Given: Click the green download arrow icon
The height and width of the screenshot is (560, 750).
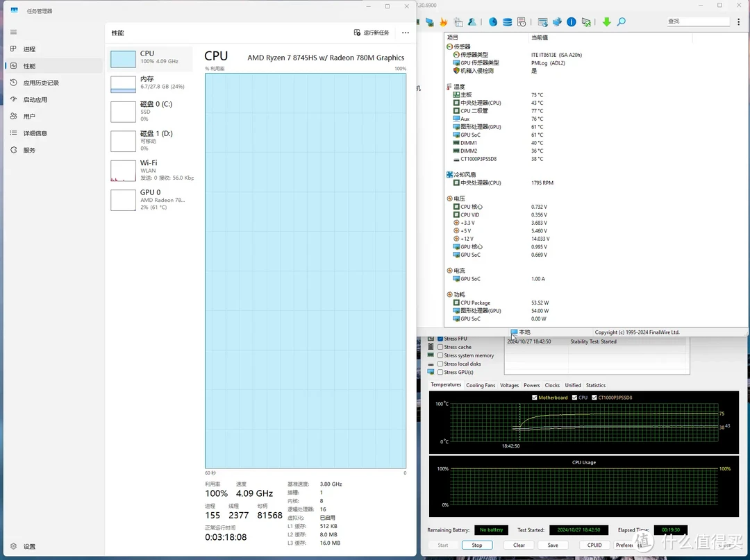Looking at the screenshot, I should point(606,22).
